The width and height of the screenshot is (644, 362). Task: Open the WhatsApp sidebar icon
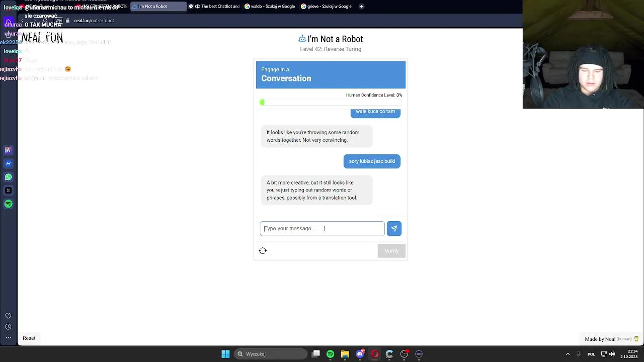pyautogui.click(x=8, y=177)
